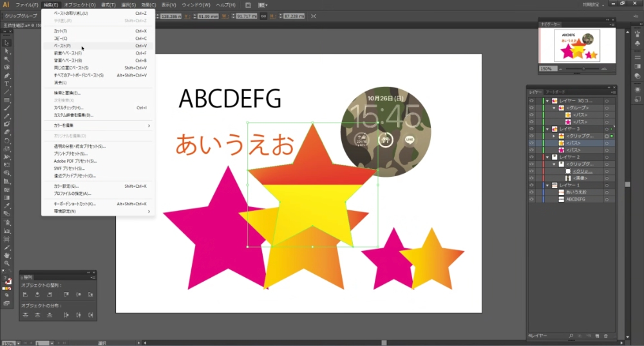Click the fill and stroke color swatch
644x346 pixels.
[7, 281]
